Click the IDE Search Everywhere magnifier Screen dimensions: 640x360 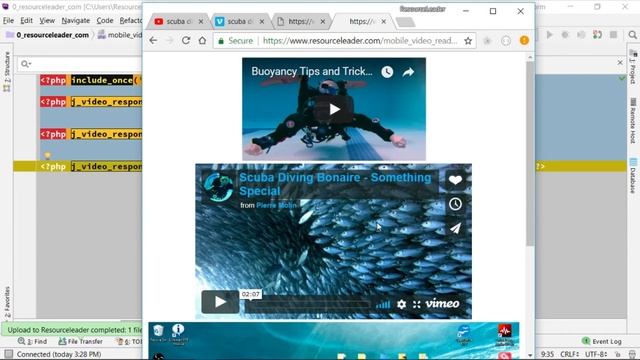pyautogui.click(x=632, y=35)
